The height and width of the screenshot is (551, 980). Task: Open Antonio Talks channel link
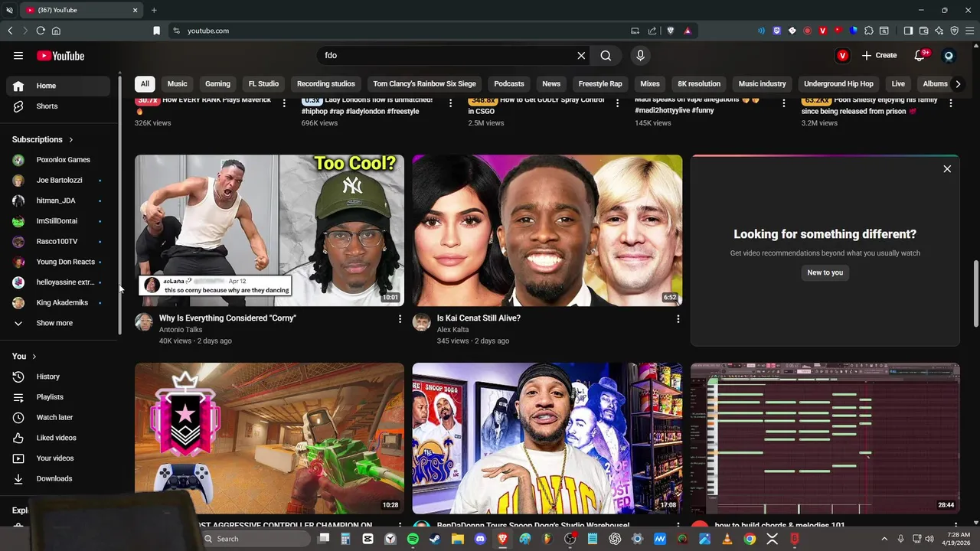click(181, 330)
